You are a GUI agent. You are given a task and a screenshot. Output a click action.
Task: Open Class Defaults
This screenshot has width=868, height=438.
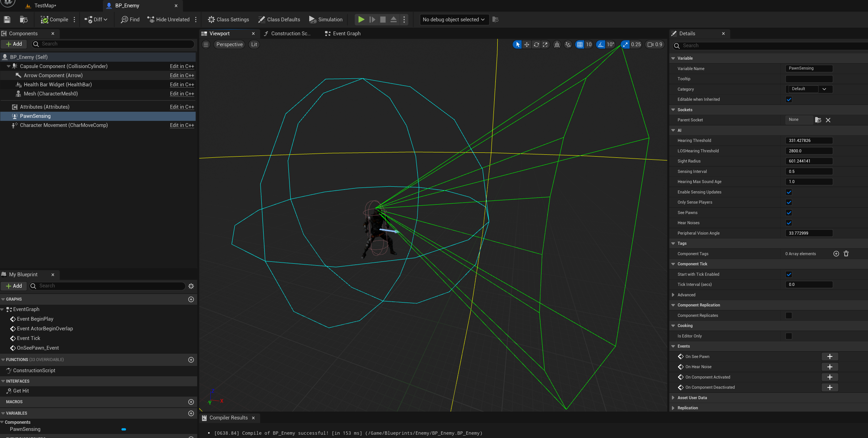[279, 20]
